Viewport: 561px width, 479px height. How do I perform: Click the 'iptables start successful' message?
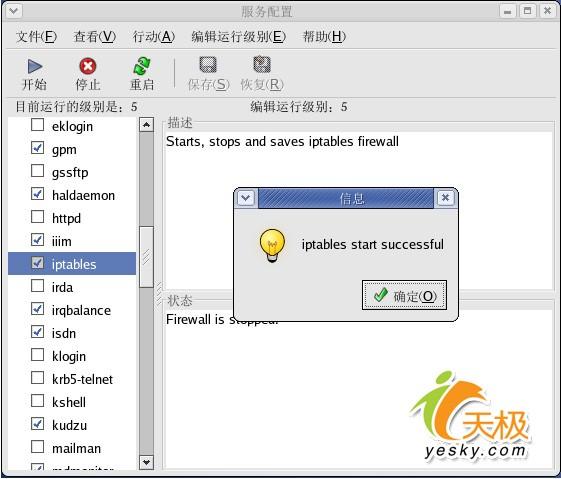click(x=372, y=245)
